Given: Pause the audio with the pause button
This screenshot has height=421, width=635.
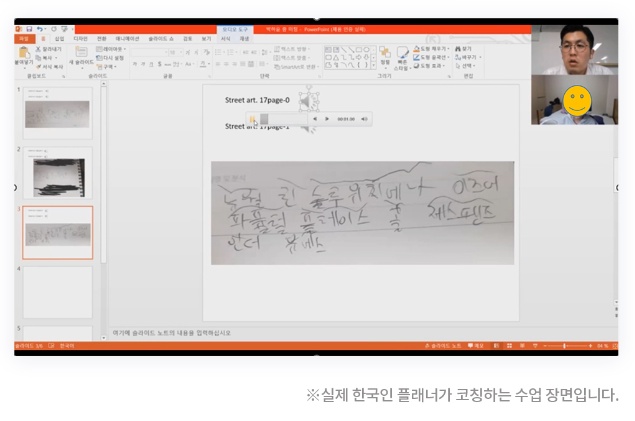Looking at the screenshot, I should click(252, 119).
